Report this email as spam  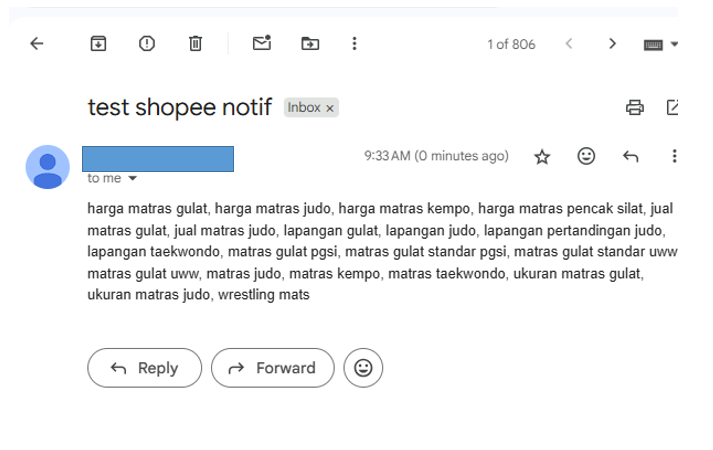(147, 44)
